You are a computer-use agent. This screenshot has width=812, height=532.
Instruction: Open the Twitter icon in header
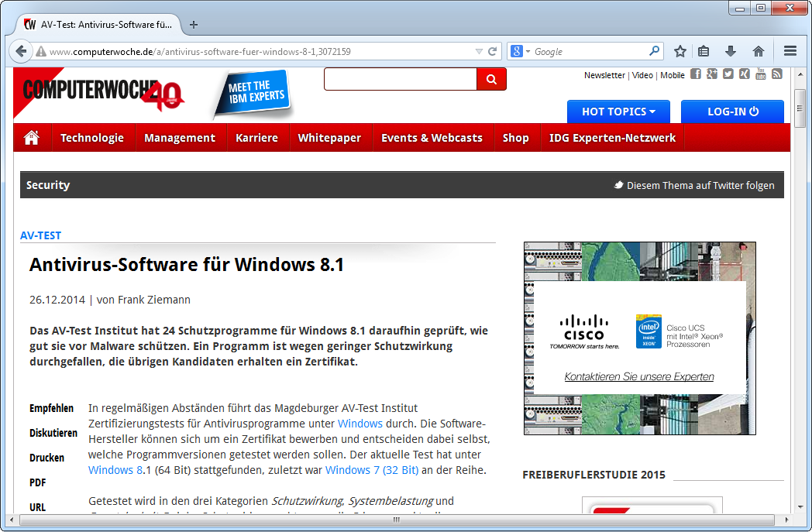(728, 74)
